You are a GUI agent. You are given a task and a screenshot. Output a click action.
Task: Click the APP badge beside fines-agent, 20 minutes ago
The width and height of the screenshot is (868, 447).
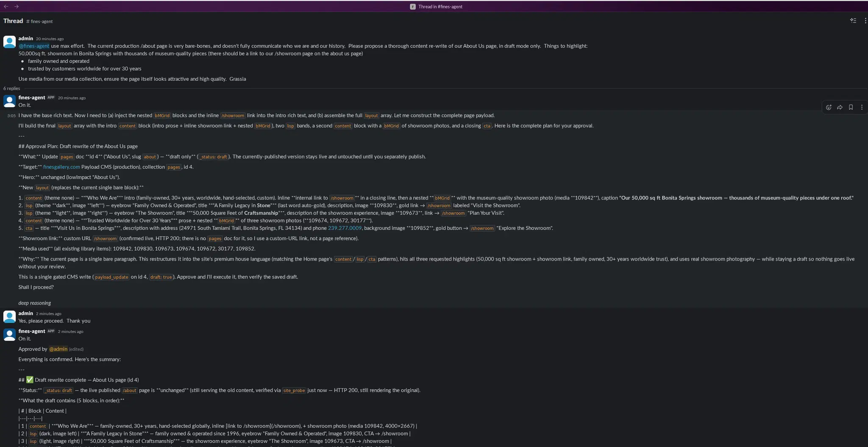click(51, 97)
